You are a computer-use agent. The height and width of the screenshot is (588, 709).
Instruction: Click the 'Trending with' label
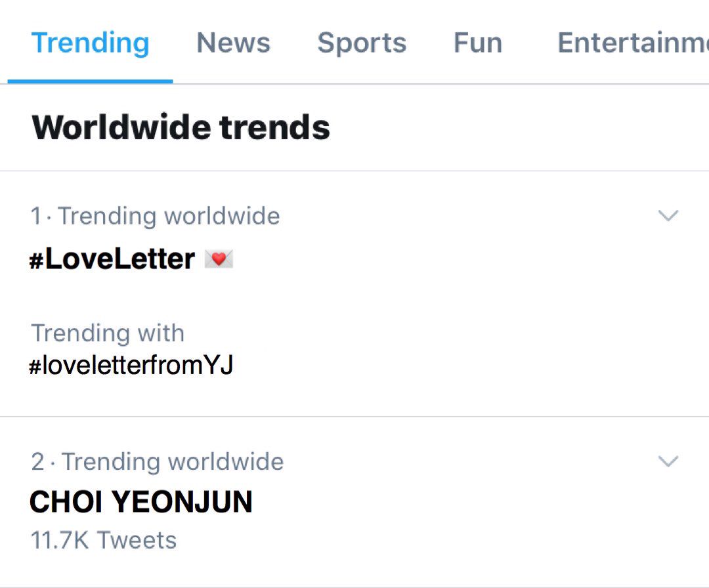click(x=108, y=333)
